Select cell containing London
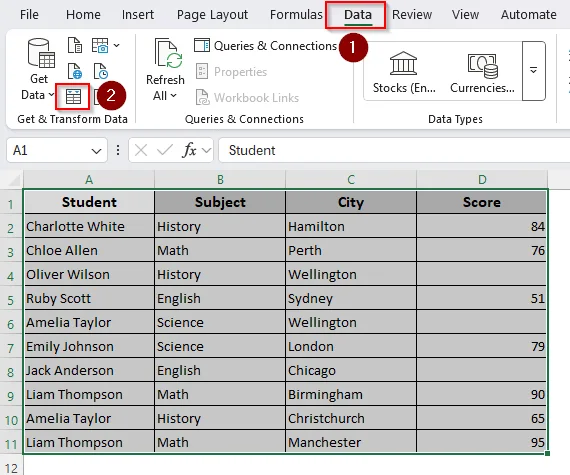This screenshot has width=570, height=475. [351, 346]
